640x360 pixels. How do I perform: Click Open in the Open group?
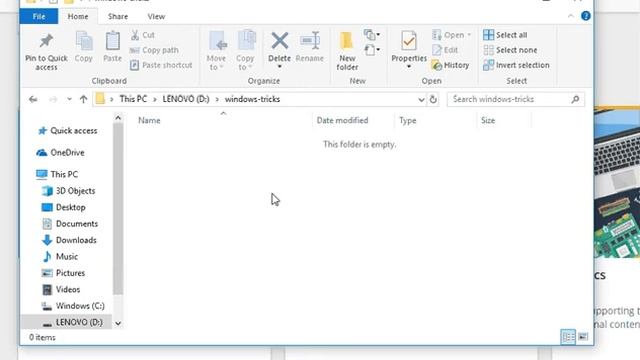pyautogui.click(x=451, y=35)
